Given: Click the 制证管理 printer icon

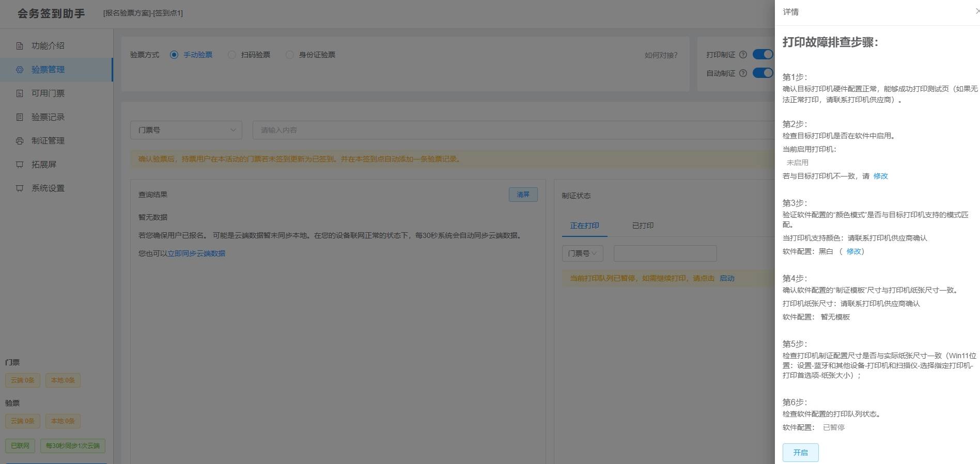Looking at the screenshot, I should (20, 141).
